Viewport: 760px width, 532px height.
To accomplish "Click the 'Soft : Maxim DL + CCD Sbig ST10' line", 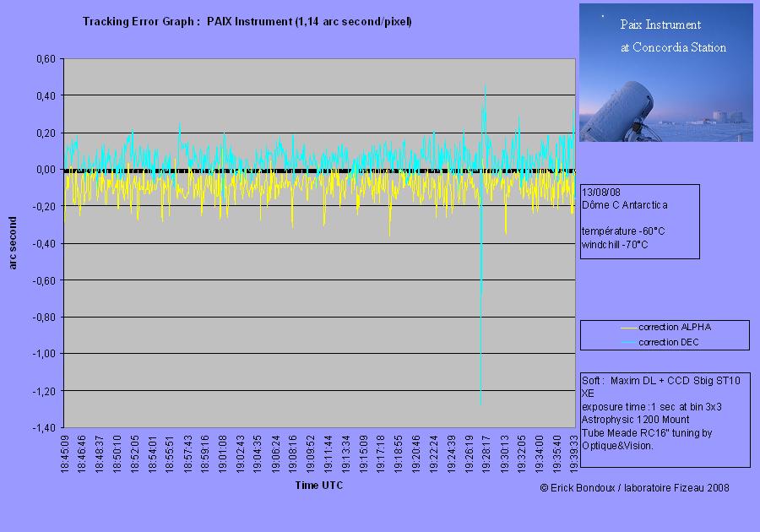I will tap(661, 381).
